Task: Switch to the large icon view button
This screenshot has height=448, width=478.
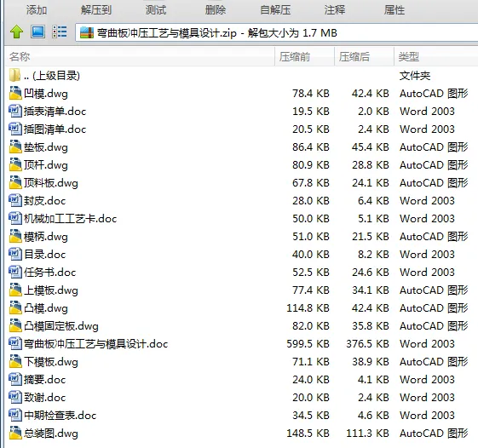Action: pos(37,32)
